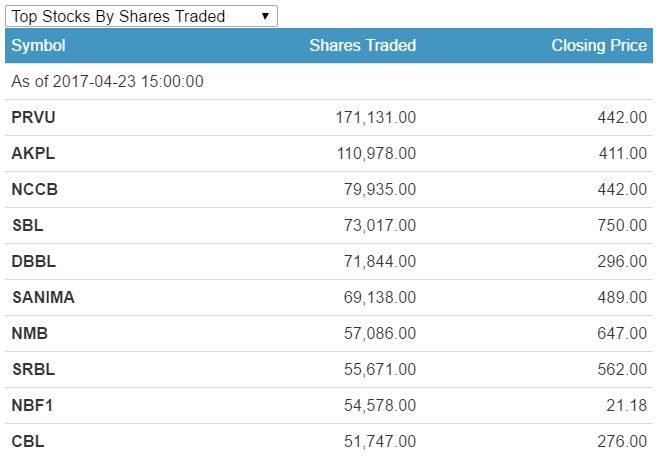Click NBF1 closing price 21.18
This screenshot has height=457, width=659.
[x=627, y=405]
